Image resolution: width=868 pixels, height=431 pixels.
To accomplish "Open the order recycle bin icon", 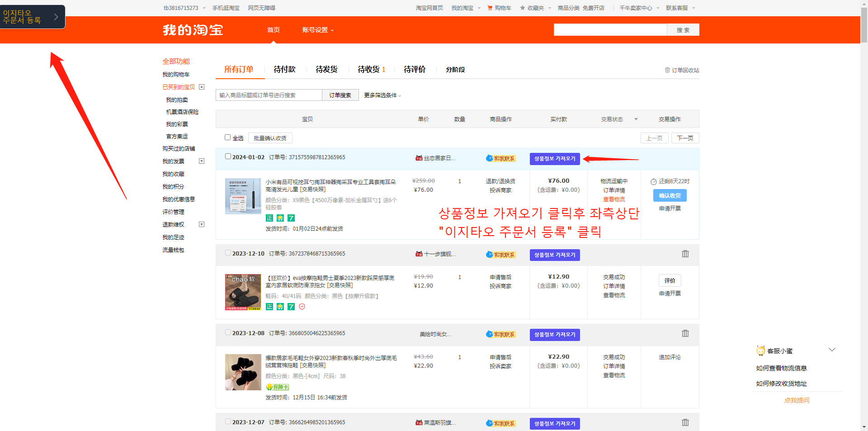I will [x=667, y=70].
